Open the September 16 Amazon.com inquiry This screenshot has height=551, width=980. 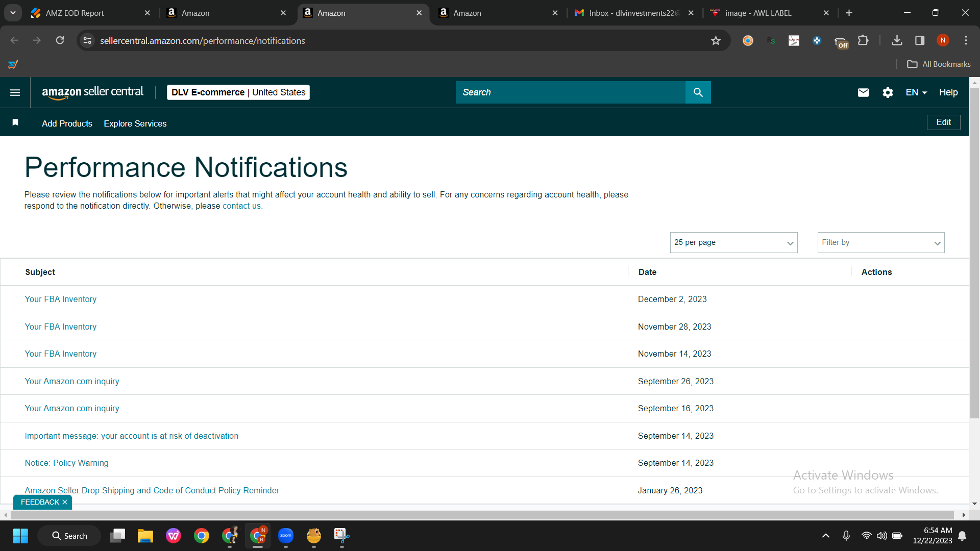pos(72,408)
